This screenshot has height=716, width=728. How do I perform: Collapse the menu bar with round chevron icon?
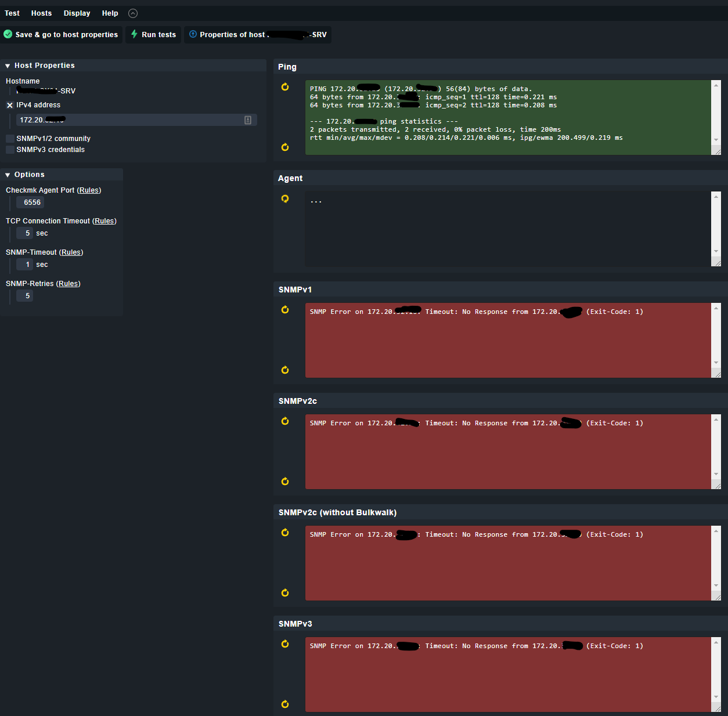click(x=133, y=13)
